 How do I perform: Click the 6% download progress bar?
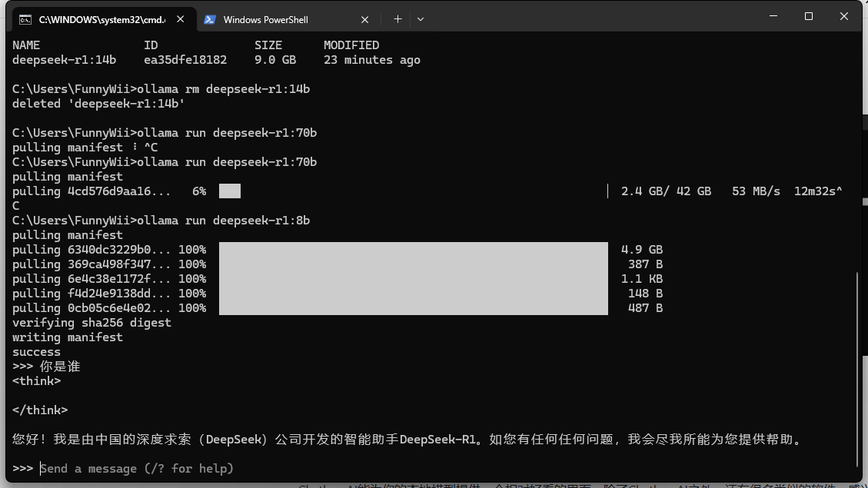[230, 191]
